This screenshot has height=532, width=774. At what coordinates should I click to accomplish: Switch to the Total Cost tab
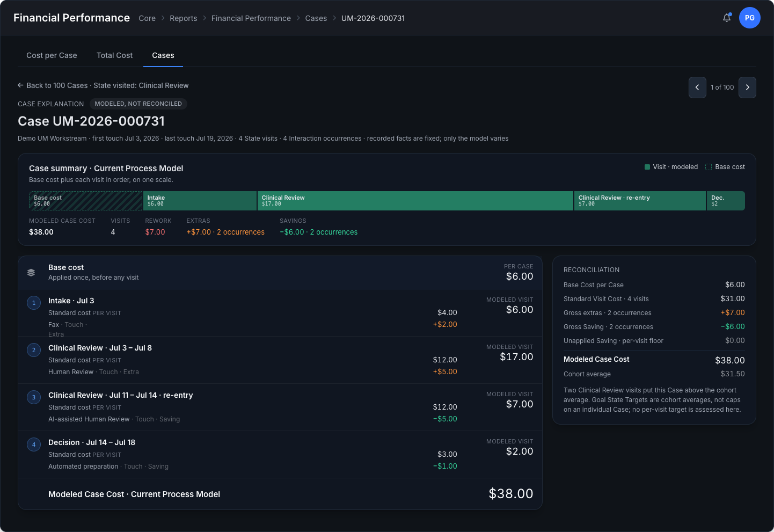pos(114,55)
